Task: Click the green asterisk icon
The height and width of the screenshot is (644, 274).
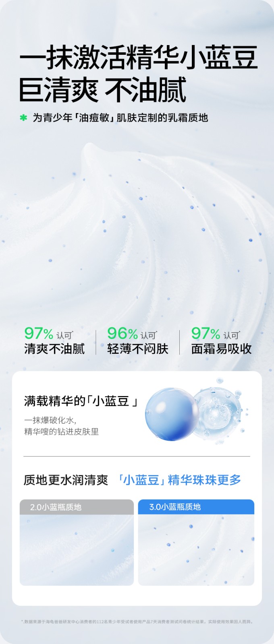Action: (23, 118)
